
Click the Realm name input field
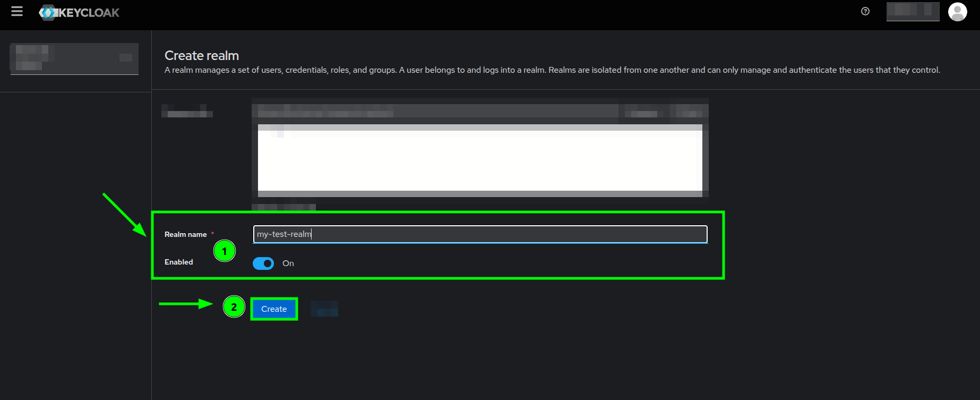[480, 234]
